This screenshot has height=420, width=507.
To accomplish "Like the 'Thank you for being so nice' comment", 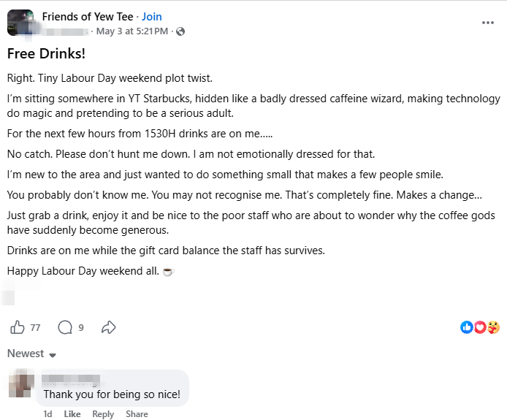I will pos(72,414).
